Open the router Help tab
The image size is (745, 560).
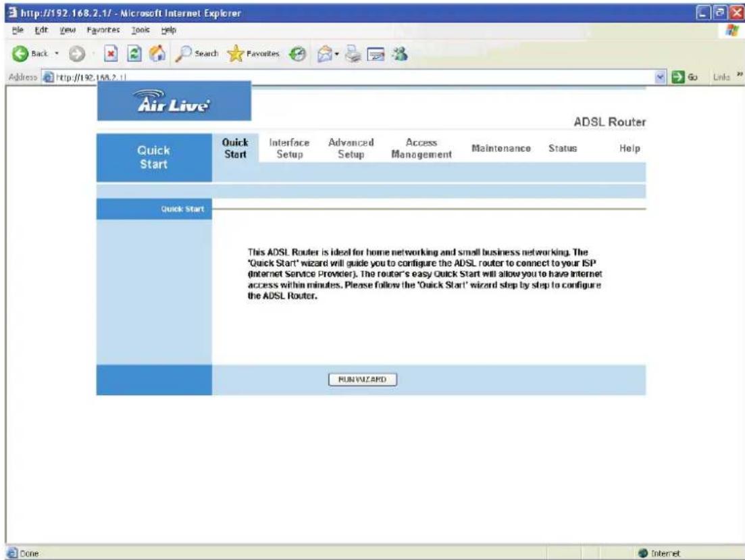[630, 149]
